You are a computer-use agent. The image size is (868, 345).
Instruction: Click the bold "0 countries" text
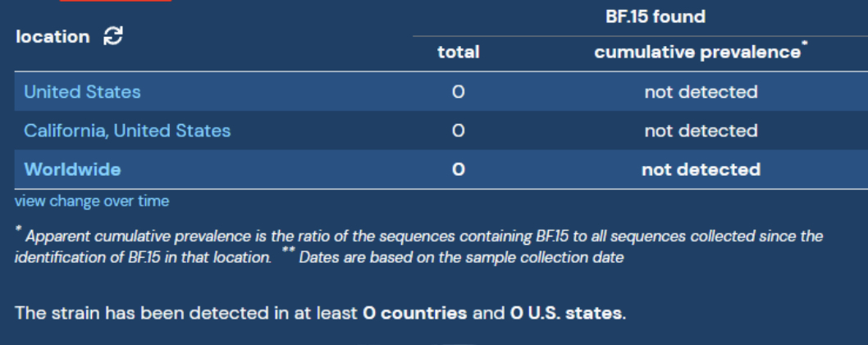(x=415, y=313)
